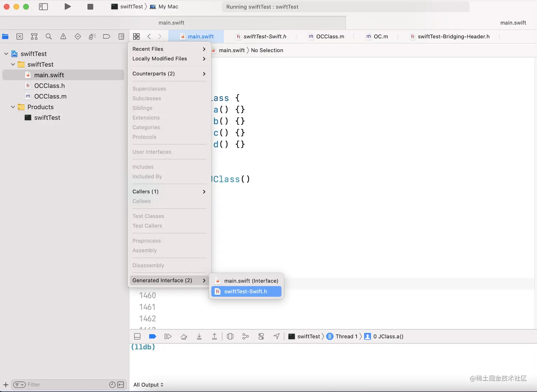
Task: Click Simulate Location arrow icon
Action: coord(276,336)
